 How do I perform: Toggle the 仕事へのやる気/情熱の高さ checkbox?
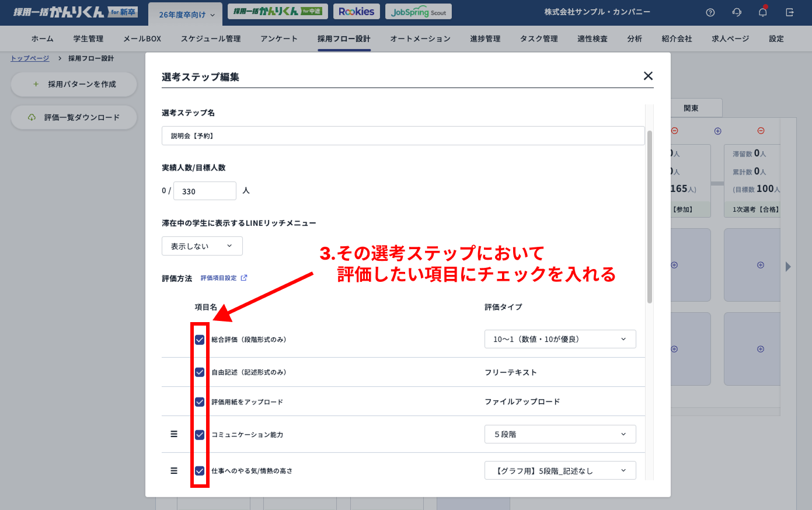click(200, 470)
